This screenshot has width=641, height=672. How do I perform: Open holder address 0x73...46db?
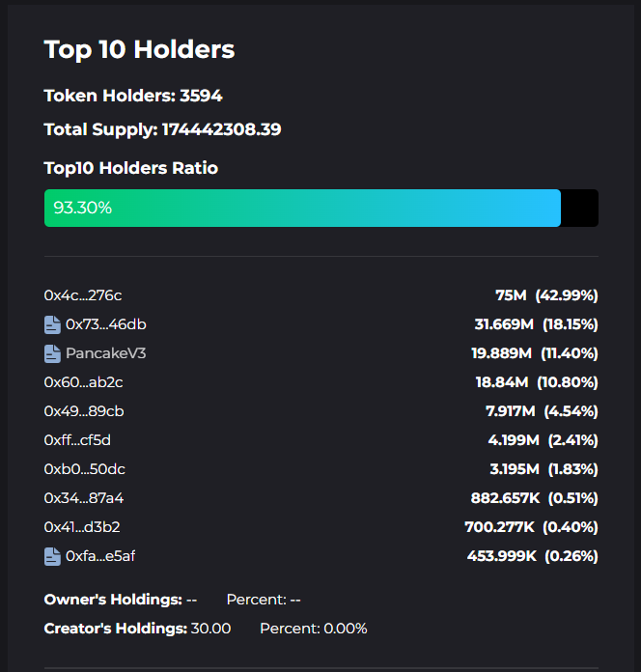[106, 324]
